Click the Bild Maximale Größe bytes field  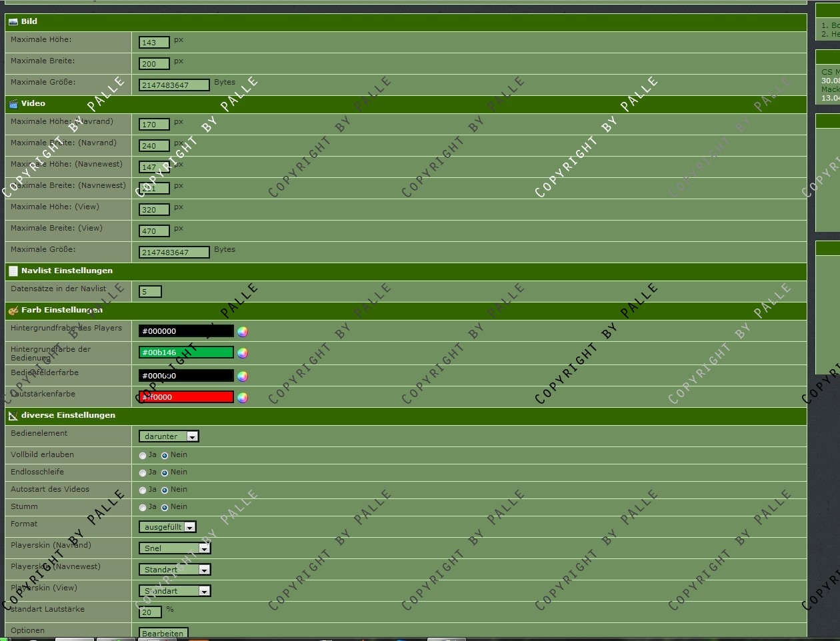pyautogui.click(x=174, y=85)
